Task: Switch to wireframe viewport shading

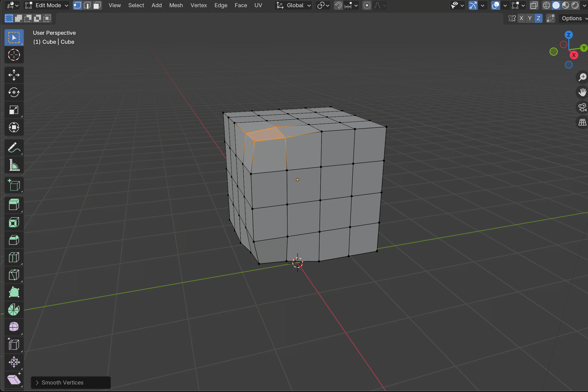Action: point(547,5)
